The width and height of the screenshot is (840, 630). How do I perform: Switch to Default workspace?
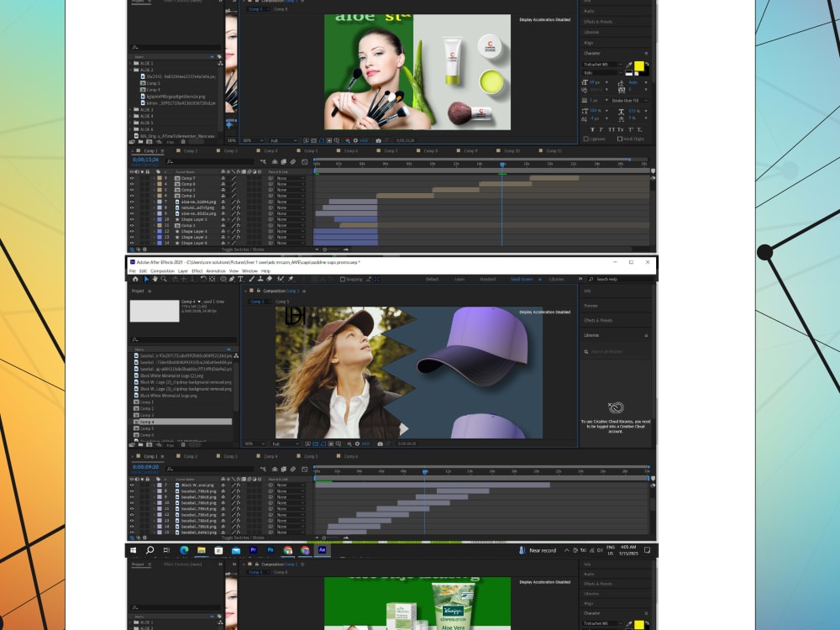point(433,279)
